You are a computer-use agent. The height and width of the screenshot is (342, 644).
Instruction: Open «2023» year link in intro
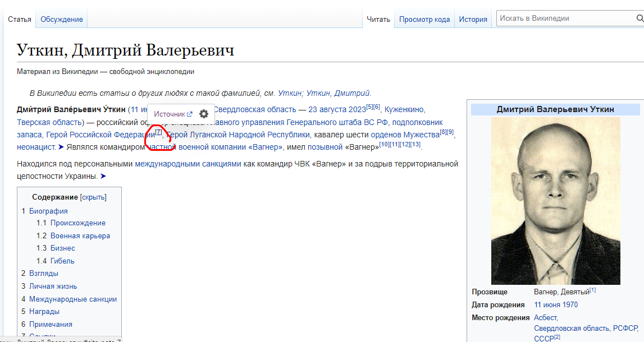(x=358, y=109)
